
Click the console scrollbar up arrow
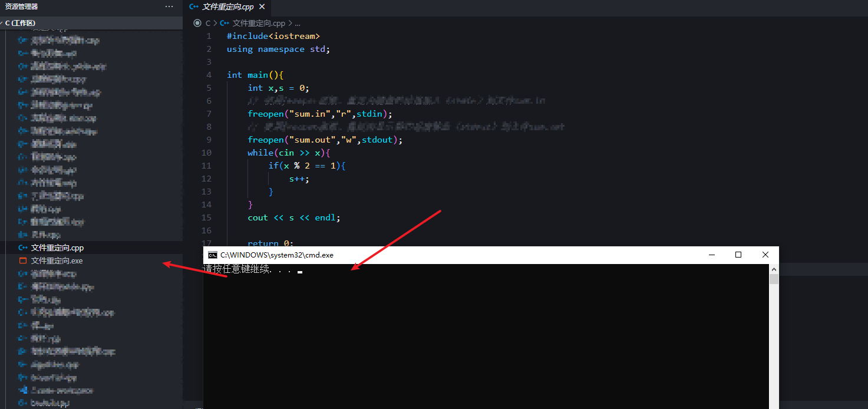click(774, 269)
